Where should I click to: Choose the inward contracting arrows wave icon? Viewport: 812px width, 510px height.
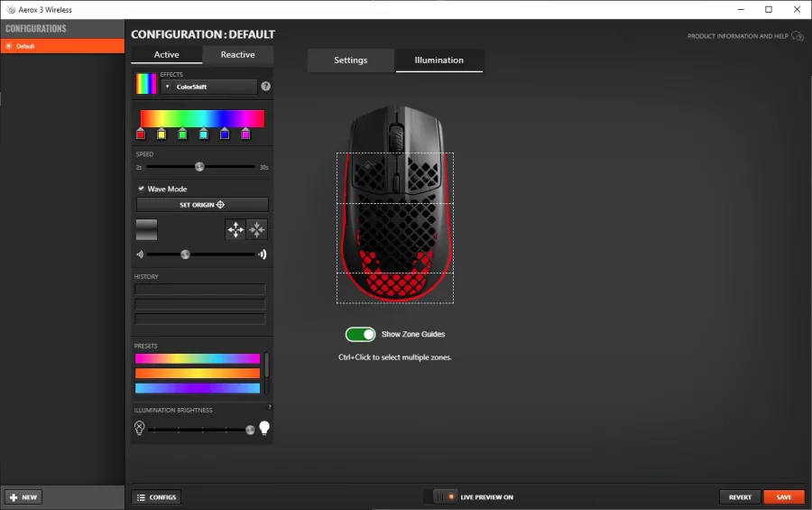(x=257, y=229)
